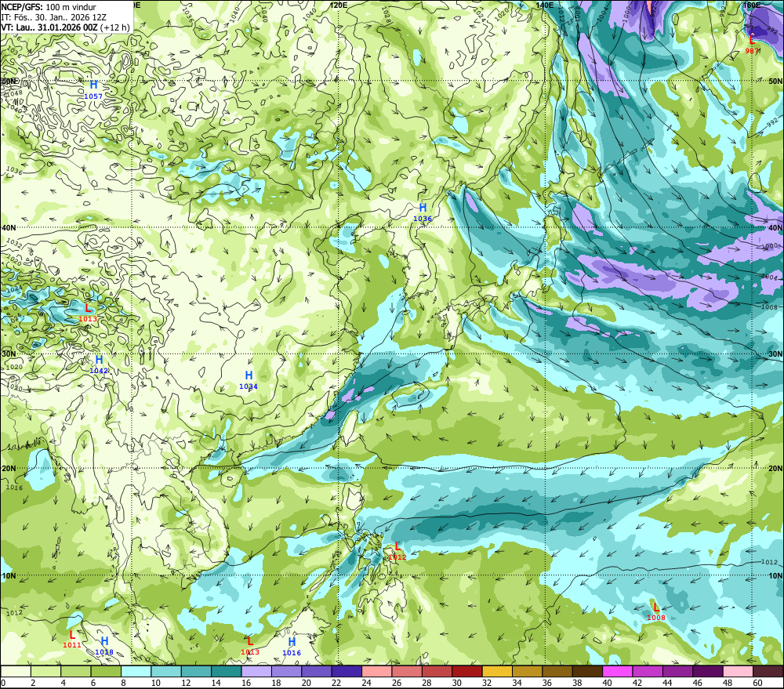Click the 1004 isobar label near the right edge

(x=770, y=277)
